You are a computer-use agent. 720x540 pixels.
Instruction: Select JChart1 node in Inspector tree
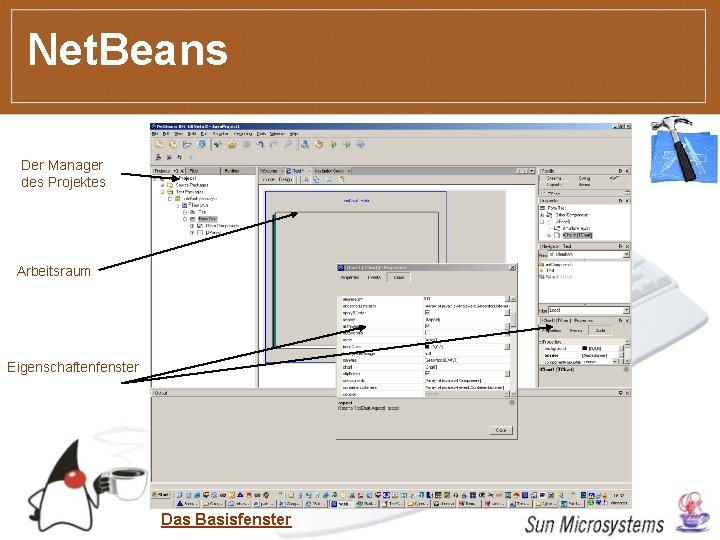(x=578, y=235)
